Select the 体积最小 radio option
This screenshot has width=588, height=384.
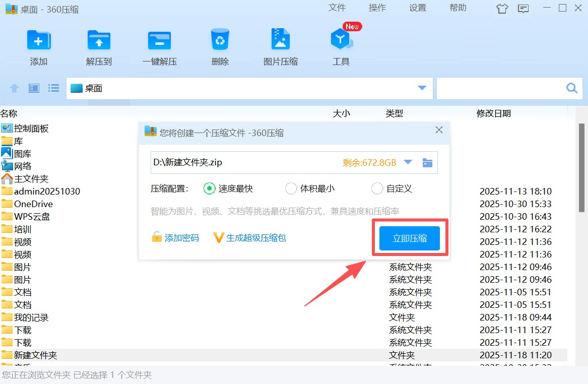[x=291, y=188]
